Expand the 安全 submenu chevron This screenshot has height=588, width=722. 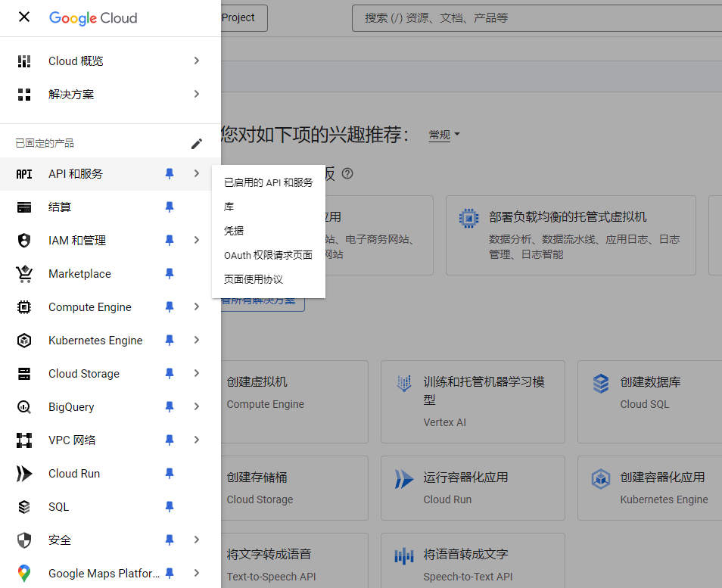click(197, 540)
